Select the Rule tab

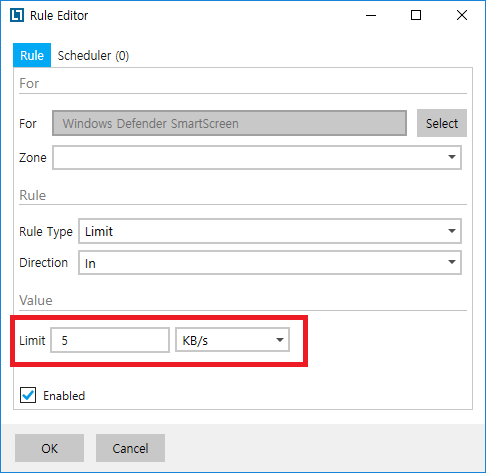[x=32, y=55]
